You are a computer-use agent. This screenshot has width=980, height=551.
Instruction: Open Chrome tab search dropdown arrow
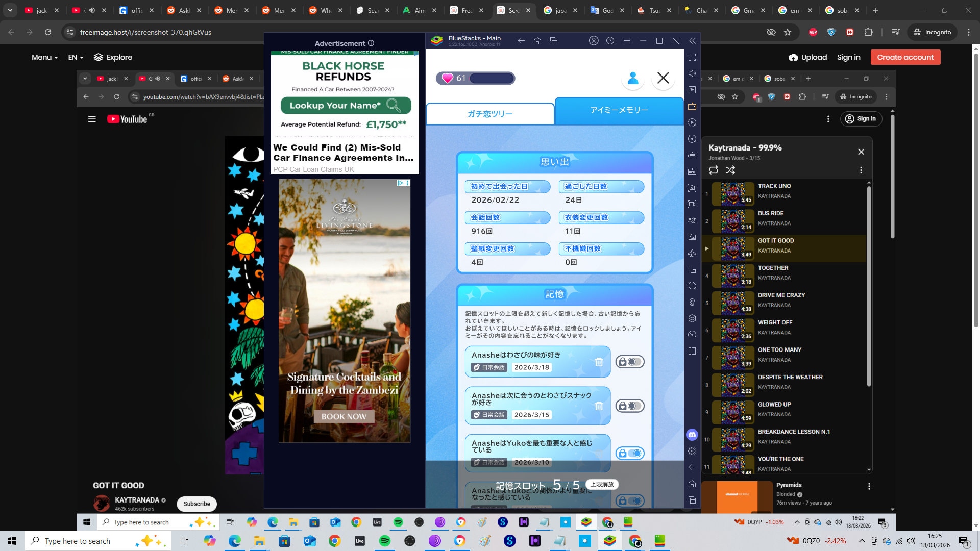click(10, 10)
